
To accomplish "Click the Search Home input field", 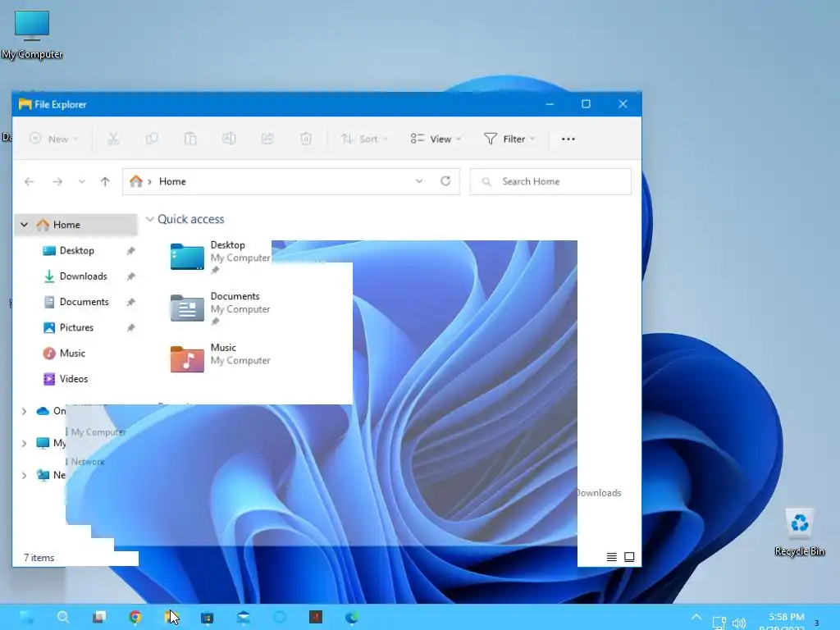I will point(550,181).
